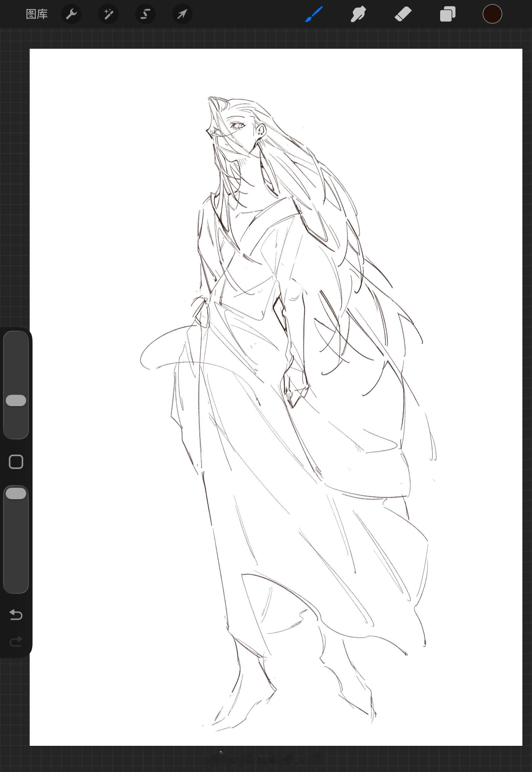Click the brush size slider handle
The image size is (532, 772).
pos(16,400)
